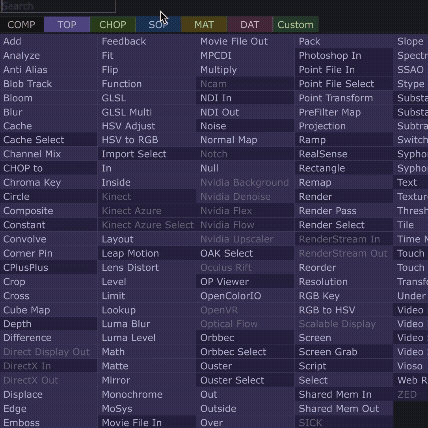The width and height of the screenshot is (428, 428).
Task: Choose the Cache Select operator
Action: click(49, 140)
